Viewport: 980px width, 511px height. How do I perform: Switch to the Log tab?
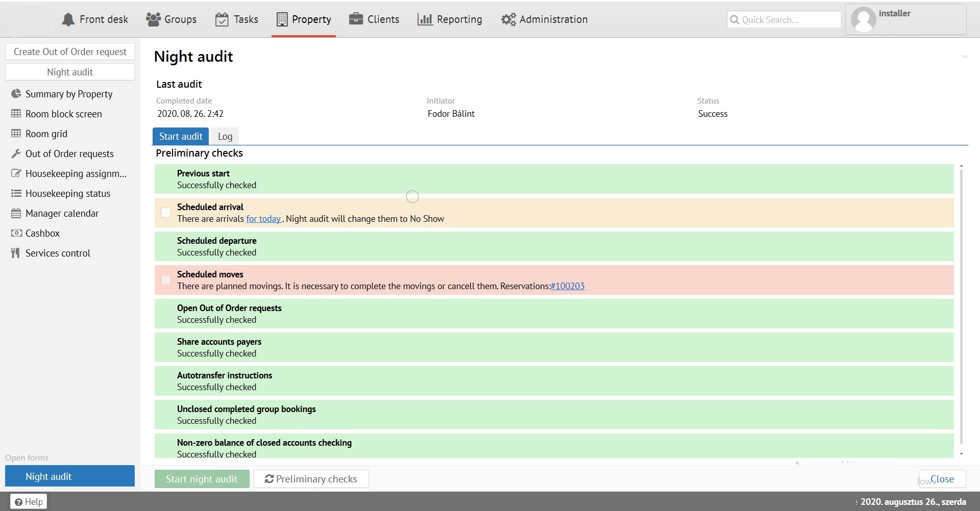pos(225,136)
